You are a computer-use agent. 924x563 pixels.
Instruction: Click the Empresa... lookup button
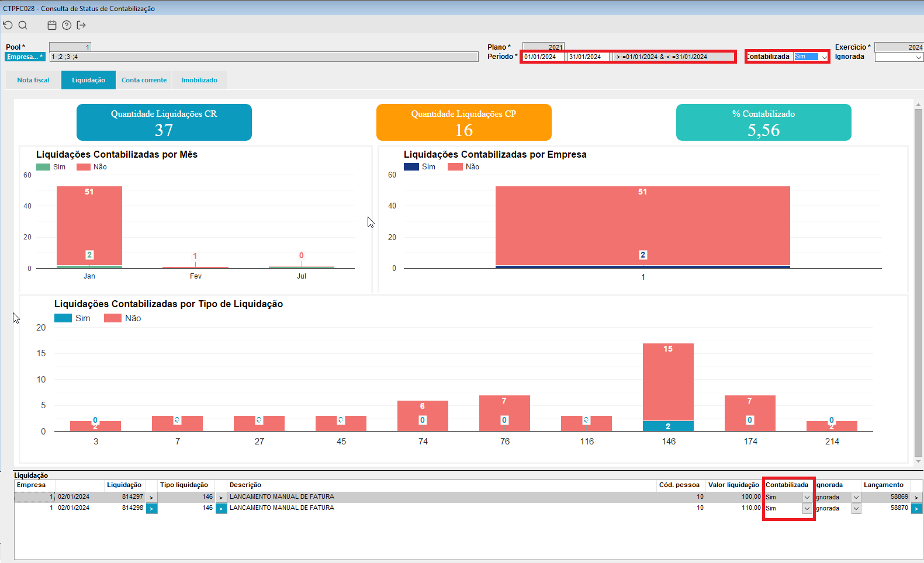tap(25, 57)
